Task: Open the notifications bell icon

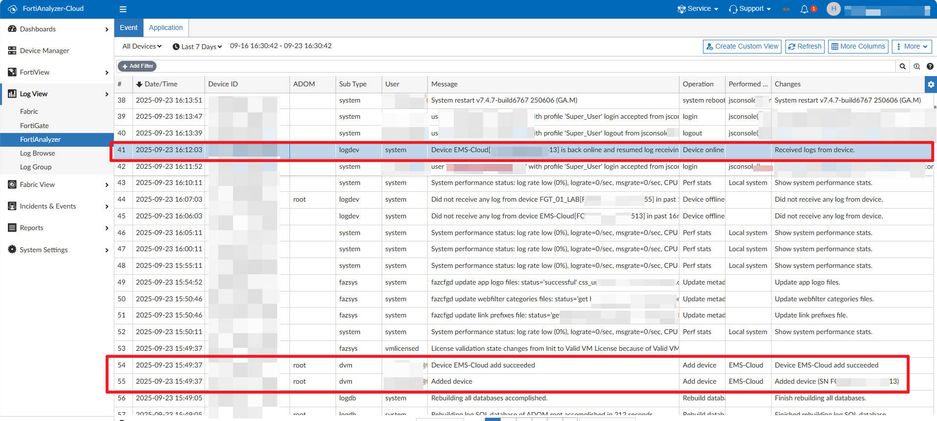Action: point(805,9)
